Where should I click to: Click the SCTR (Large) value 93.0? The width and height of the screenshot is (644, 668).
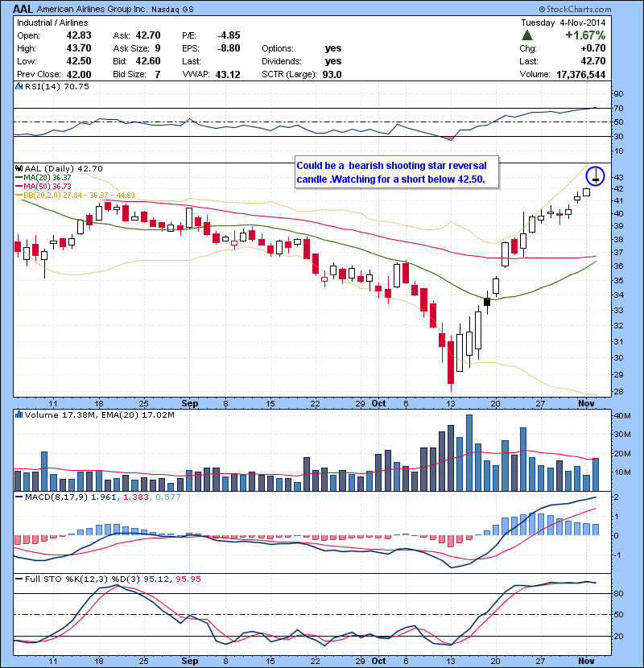tap(332, 74)
